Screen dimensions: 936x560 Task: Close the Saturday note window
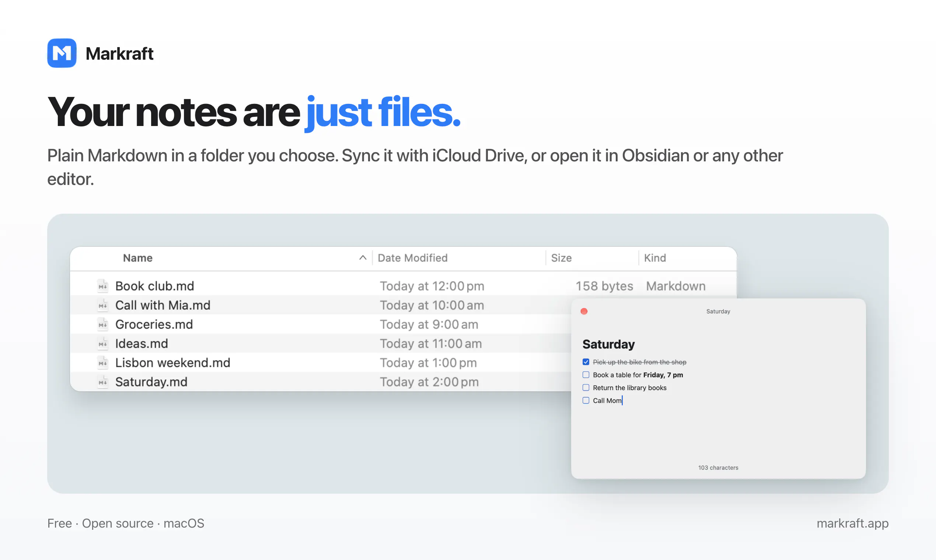(584, 311)
